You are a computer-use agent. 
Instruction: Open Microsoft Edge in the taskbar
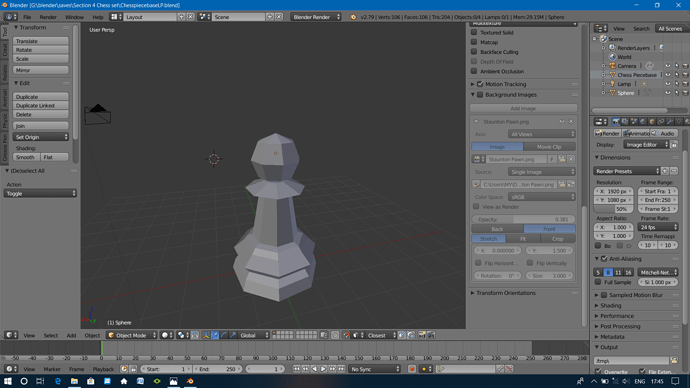click(x=57, y=381)
